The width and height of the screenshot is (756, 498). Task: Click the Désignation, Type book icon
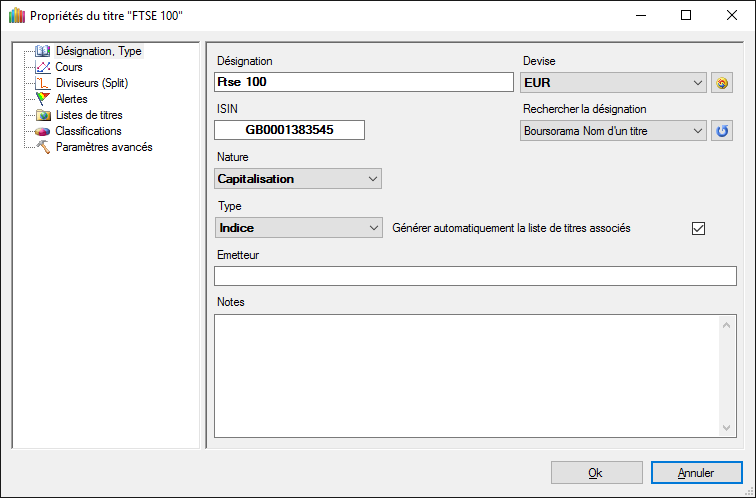coord(43,51)
